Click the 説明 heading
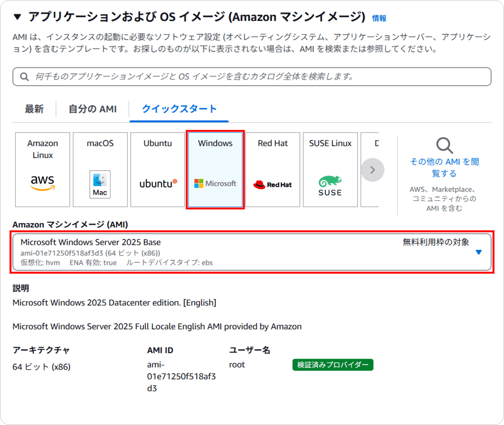The width and height of the screenshot is (504, 425). tap(21, 288)
